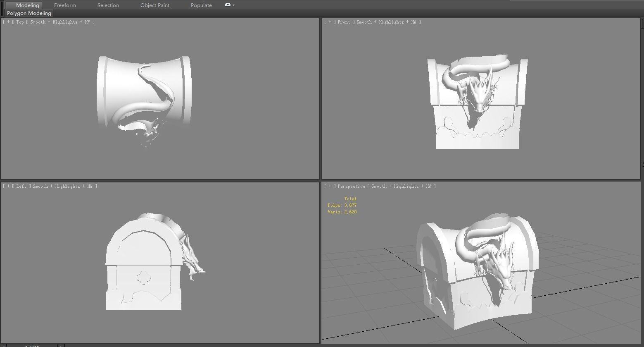Screen dimensions: 644x347
Task: Click the Polys: 3,677 statistic text
Action: pos(342,205)
